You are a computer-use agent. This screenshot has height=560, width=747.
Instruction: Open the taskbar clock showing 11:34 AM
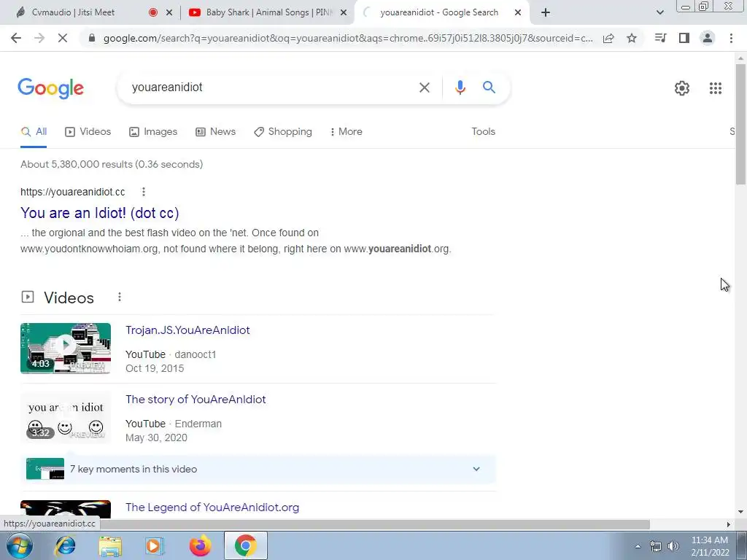710,546
